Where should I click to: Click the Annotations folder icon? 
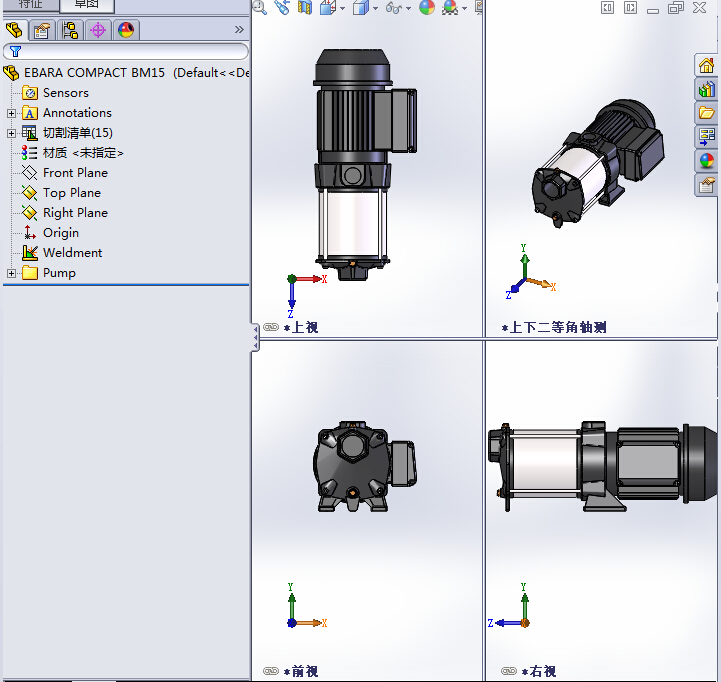click(x=30, y=113)
